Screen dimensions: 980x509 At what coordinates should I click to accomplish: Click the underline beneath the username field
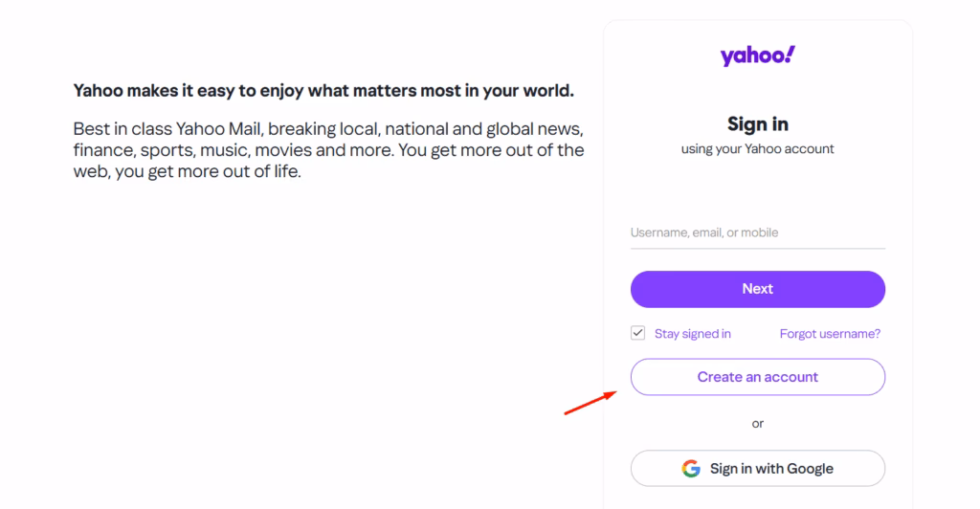click(757, 249)
